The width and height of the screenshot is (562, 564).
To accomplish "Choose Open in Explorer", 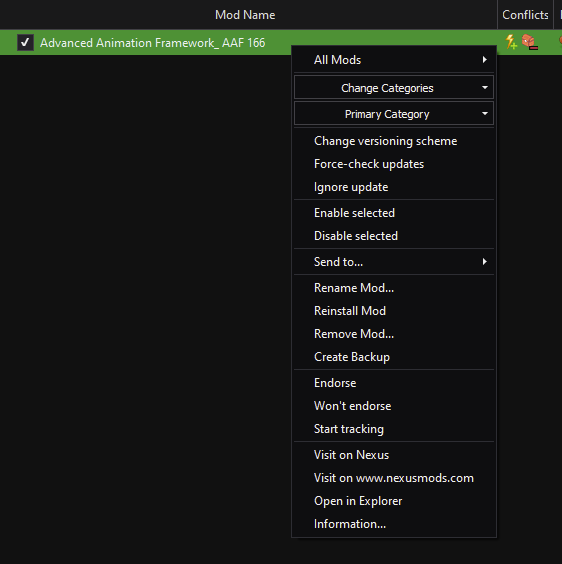I will point(394,501).
